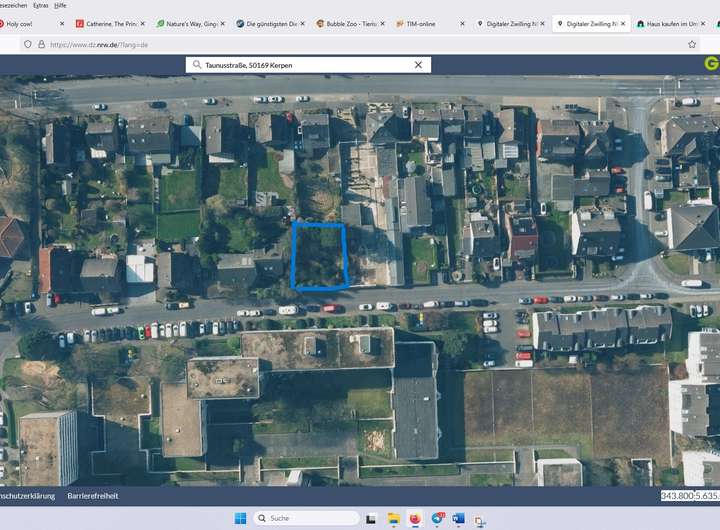Image resolution: width=720 pixels, height=530 pixels.
Task: Click the search magnifier icon in map search
Action: pyautogui.click(x=197, y=65)
